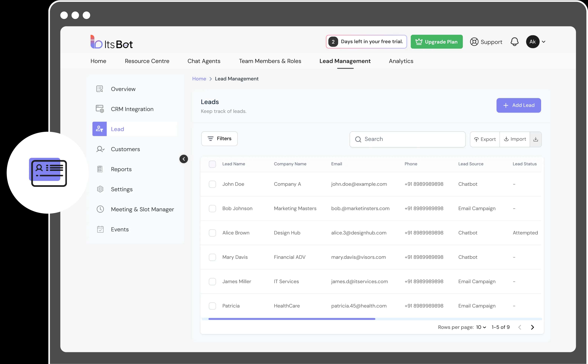Screen dimensions: 588x364
Task: Open the Customers sidebar icon
Action: (100, 149)
